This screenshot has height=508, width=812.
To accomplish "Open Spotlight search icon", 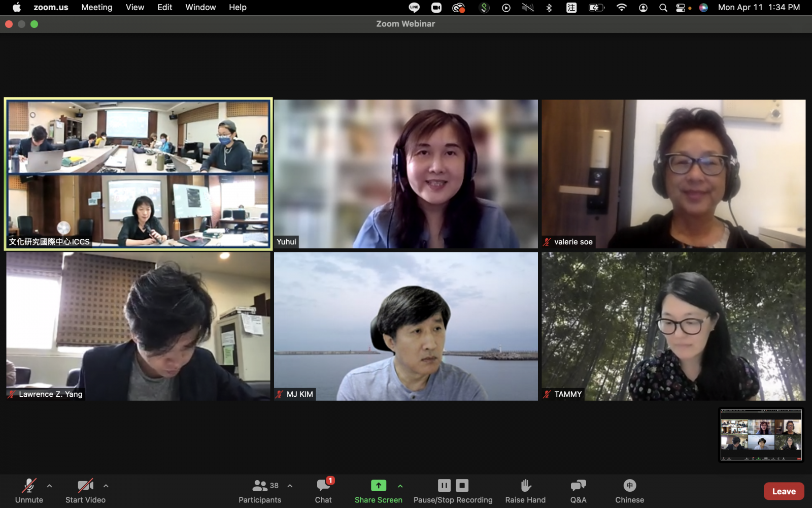I will (x=663, y=8).
